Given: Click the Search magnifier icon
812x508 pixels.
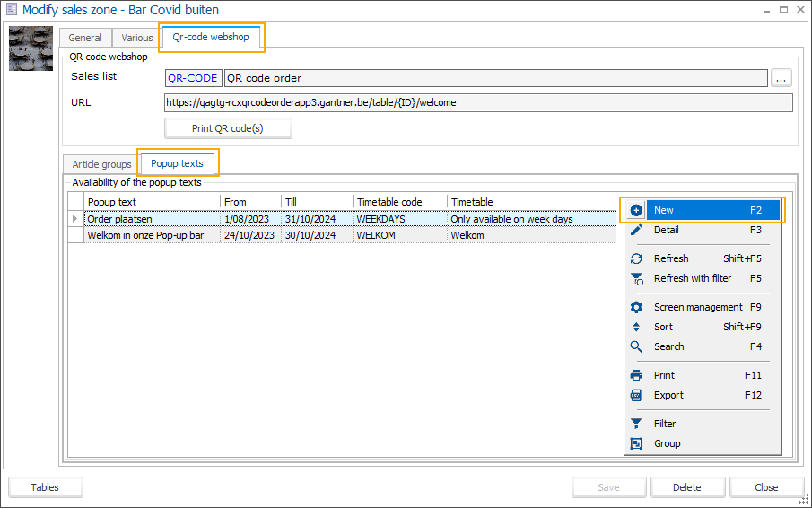Looking at the screenshot, I should click(636, 346).
